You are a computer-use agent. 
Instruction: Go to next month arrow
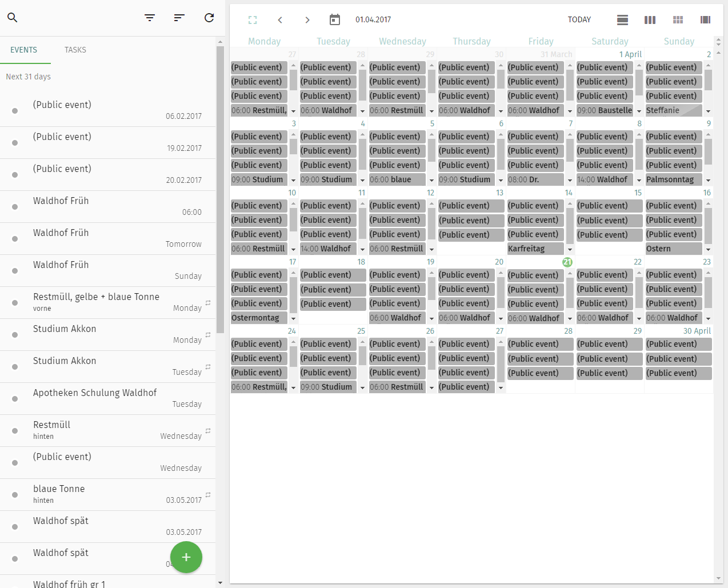tap(307, 20)
